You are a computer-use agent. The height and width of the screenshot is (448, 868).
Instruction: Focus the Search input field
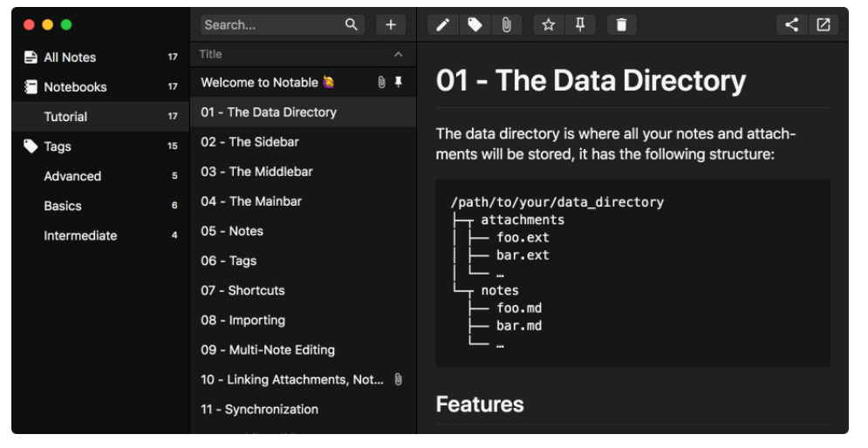pos(283,25)
